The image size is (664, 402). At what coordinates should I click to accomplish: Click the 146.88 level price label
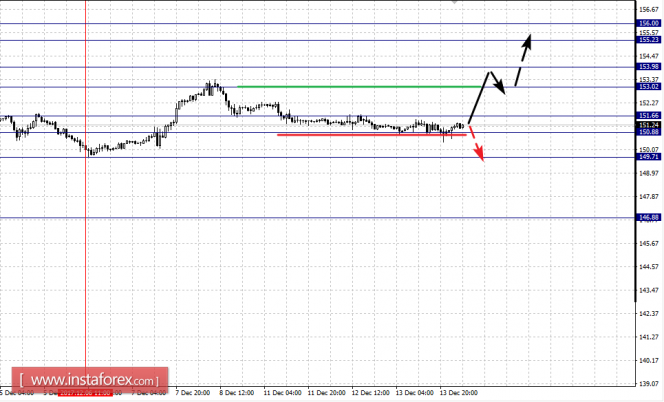(649, 217)
